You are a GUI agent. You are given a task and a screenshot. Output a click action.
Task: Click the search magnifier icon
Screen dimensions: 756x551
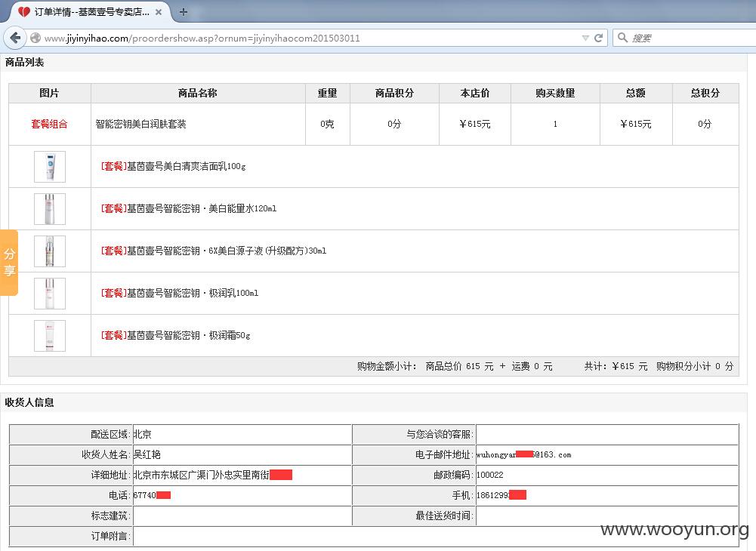point(622,38)
